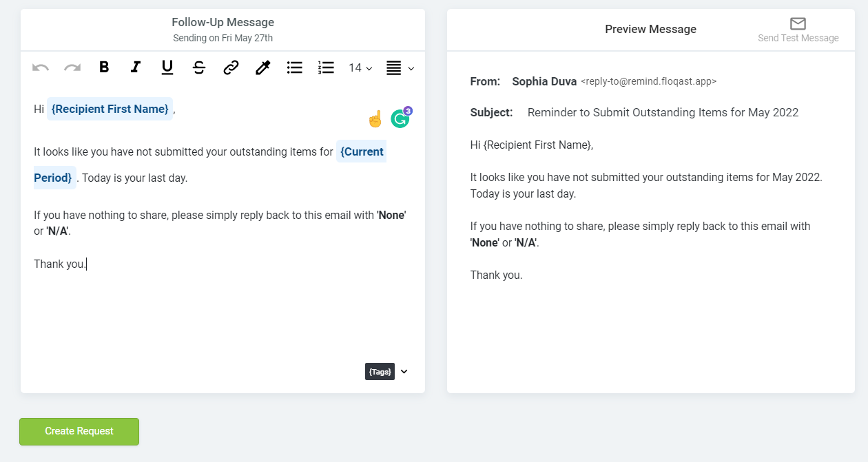Viewport: 868px width, 462px height.
Task: Insert a hyperlink with link icon
Action: (231, 67)
